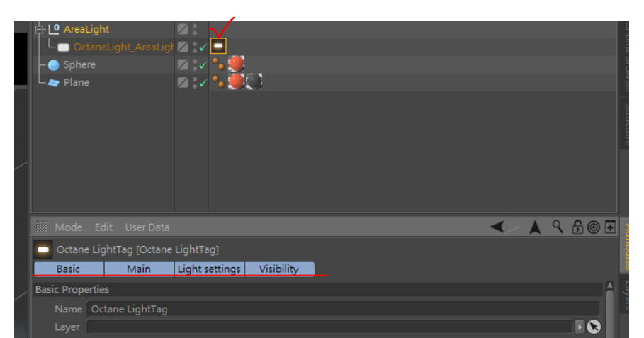This screenshot has width=644, height=338.
Task: Switch to the Visibility tab
Action: click(x=279, y=269)
